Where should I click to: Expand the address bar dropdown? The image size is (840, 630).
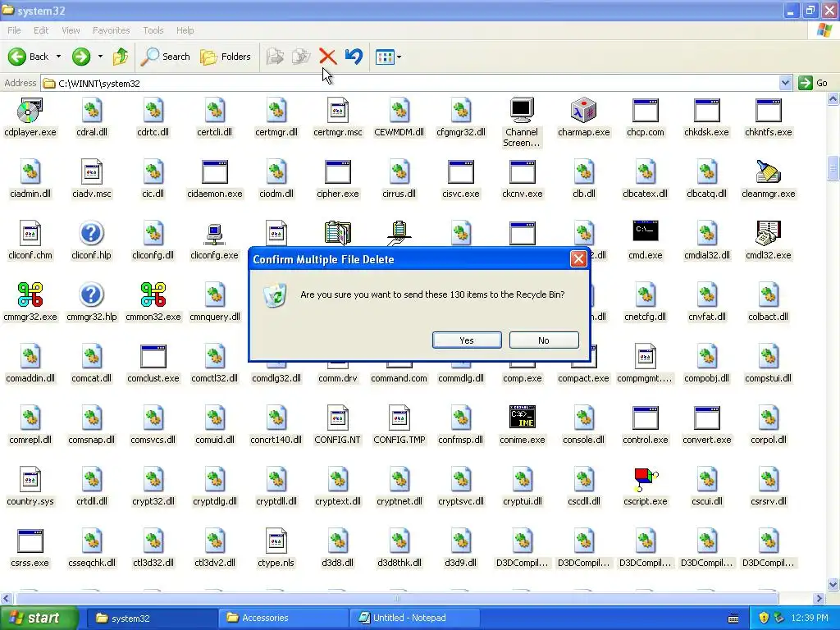(x=785, y=83)
